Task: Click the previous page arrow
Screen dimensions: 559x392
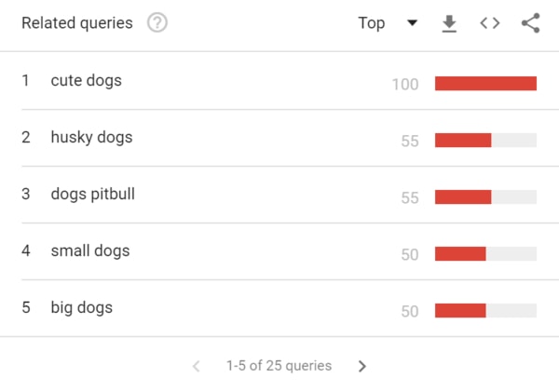Action: click(x=196, y=366)
